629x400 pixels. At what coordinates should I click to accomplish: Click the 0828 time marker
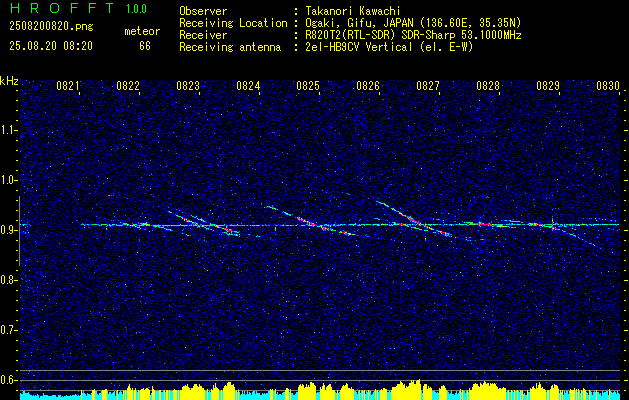[488, 86]
